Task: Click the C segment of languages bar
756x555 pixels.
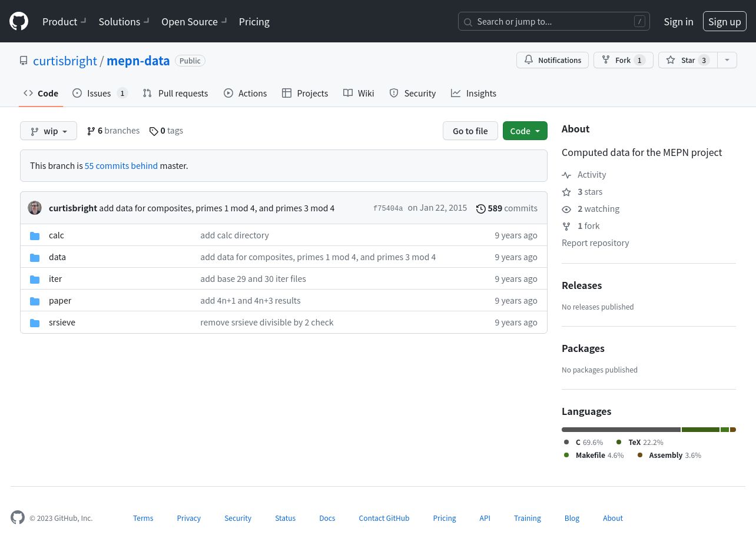Action: (x=621, y=430)
